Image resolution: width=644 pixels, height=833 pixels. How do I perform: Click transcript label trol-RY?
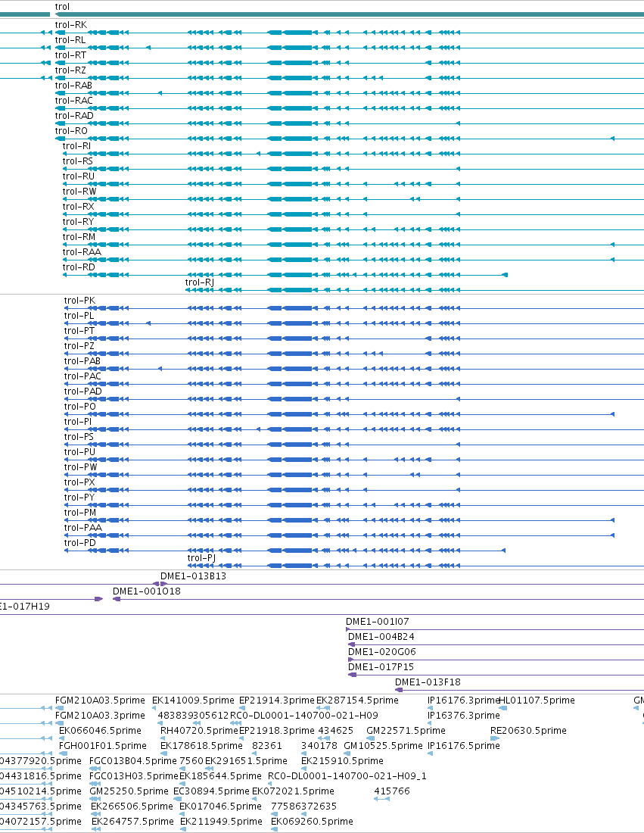(x=79, y=222)
